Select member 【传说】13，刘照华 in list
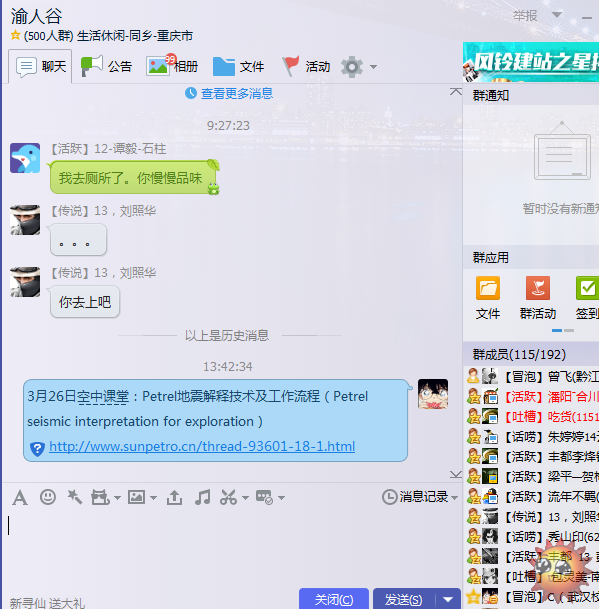 [532, 517]
